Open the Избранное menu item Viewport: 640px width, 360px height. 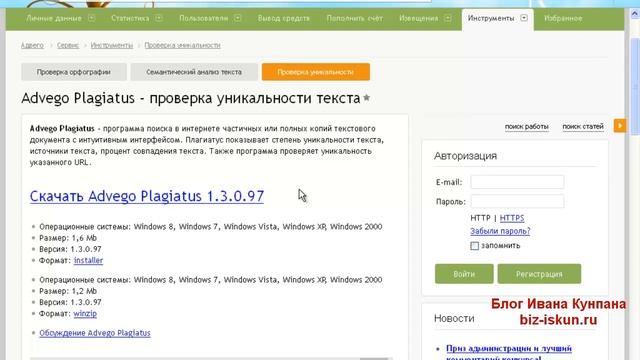(563, 18)
